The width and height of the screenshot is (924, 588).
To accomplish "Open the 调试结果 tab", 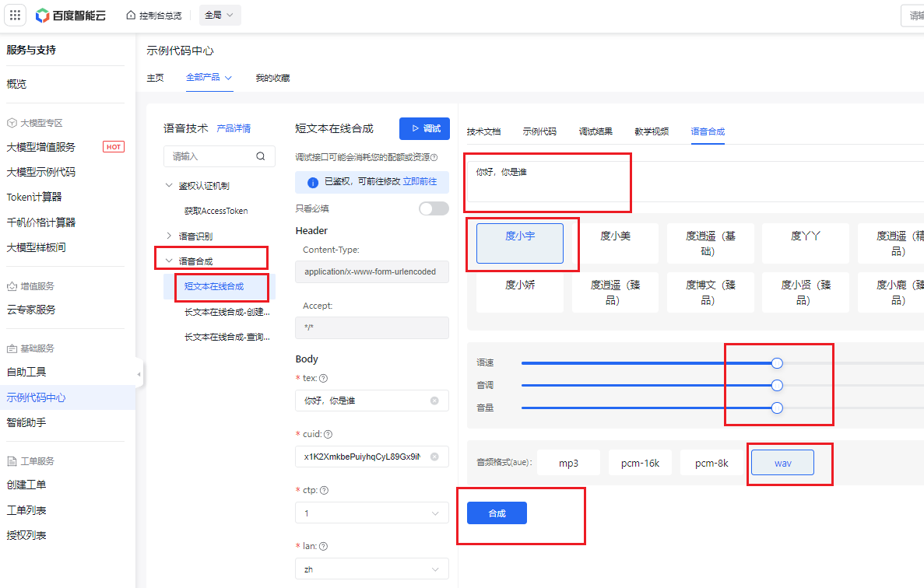I will [596, 131].
